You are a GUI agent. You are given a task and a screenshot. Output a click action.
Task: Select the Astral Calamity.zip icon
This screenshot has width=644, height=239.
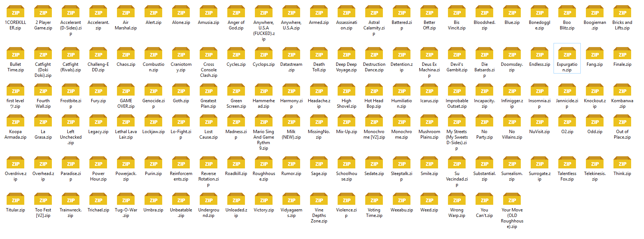[374, 12]
